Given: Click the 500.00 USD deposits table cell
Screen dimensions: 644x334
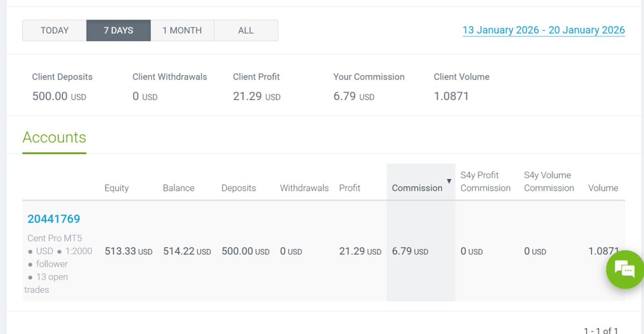Looking at the screenshot, I should click(245, 251).
